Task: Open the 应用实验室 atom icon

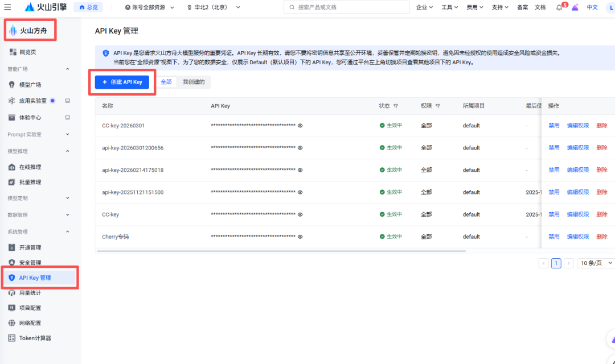Action: click(x=12, y=101)
